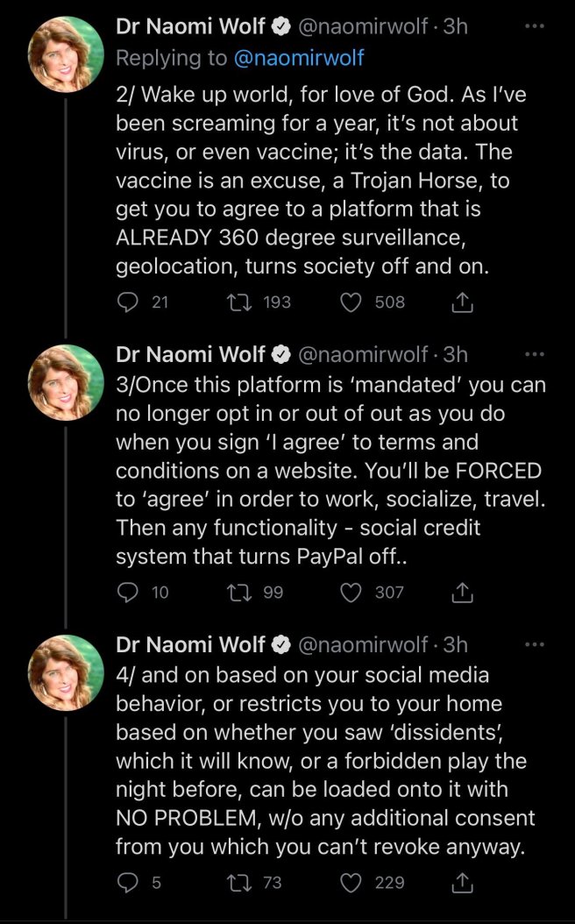Share the 2/ Wake up world tweet
Image resolution: width=575 pixels, height=924 pixels.
point(462,302)
